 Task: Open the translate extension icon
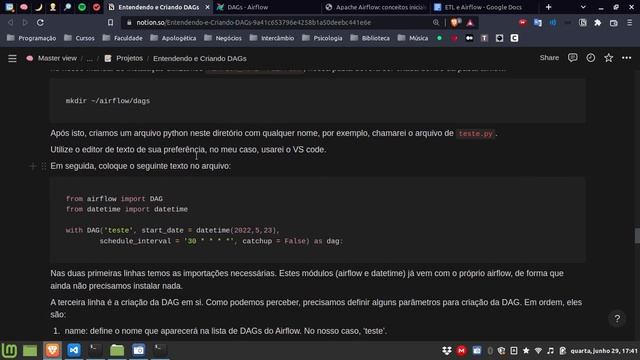click(x=538, y=23)
